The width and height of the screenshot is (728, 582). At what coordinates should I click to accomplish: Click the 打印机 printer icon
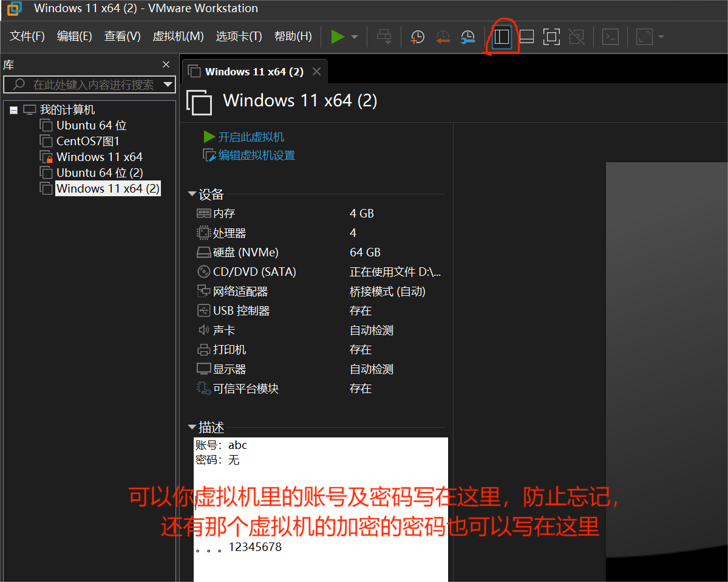(204, 350)
